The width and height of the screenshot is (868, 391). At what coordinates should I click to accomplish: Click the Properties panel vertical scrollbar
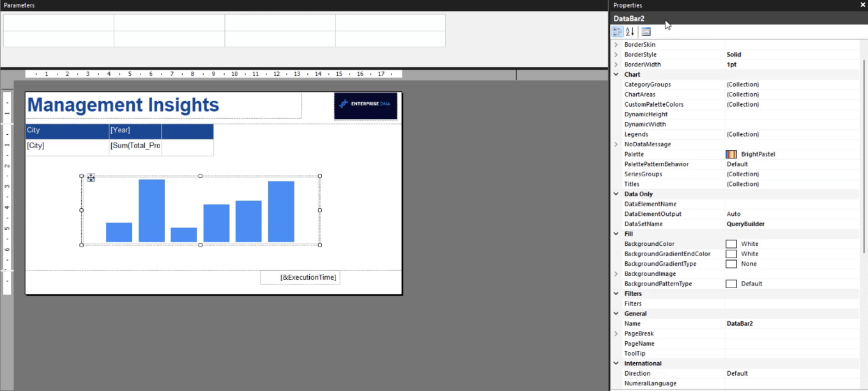[x=864, y=157]
